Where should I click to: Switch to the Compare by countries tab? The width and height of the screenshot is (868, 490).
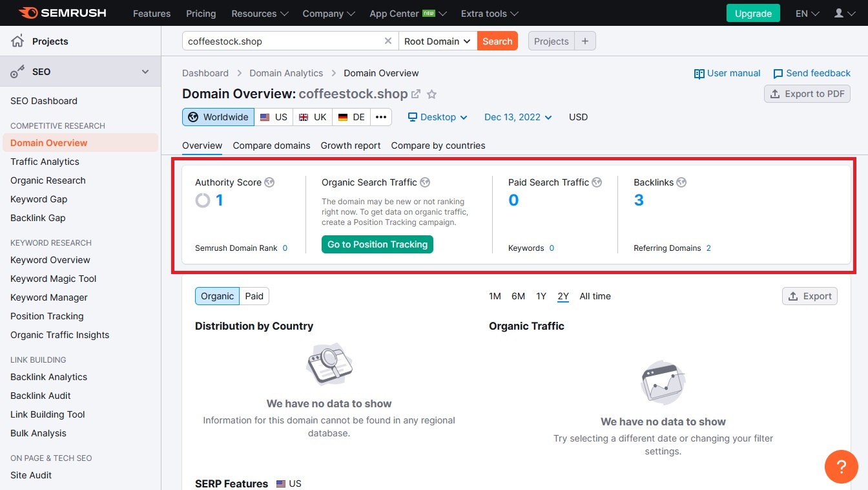coord(438,145)
